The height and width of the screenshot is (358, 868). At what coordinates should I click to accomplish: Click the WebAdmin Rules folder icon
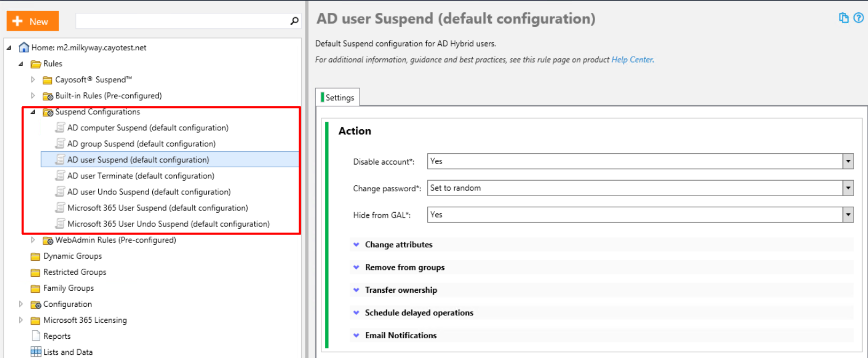tap(48, 240)
